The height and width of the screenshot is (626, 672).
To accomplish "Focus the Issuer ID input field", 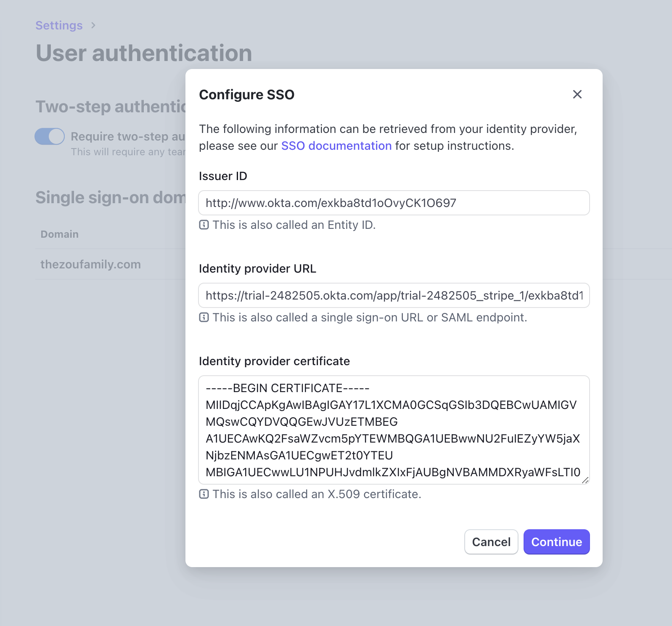I will (x=394, y=203).
